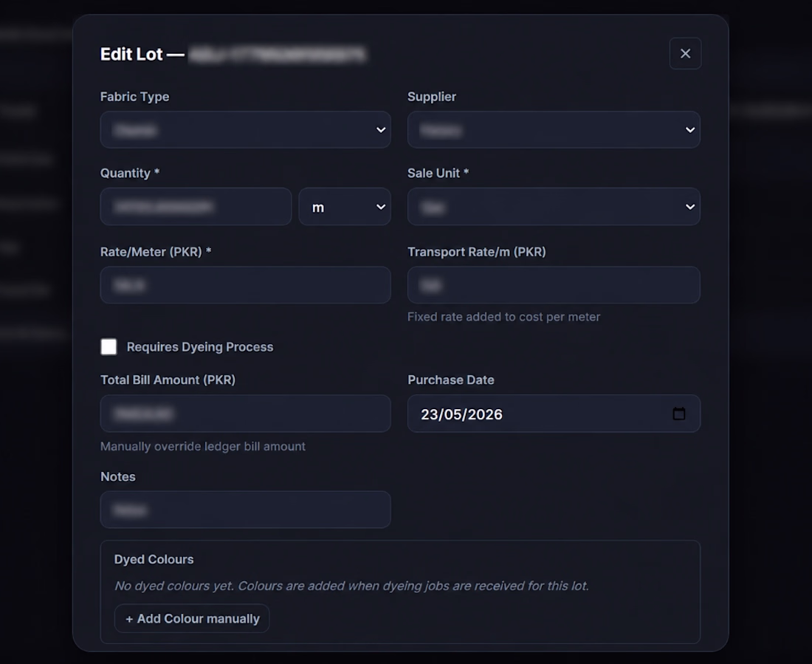The width and height of the screenshot is (812, 664).
Task: Open the calendar picker icon in Purchase Date
Action: pos(678,414)
